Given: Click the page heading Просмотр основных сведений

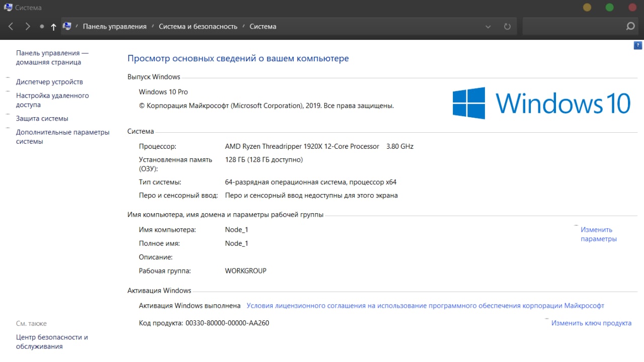Looking at the screenshot, I should (238, 59).
